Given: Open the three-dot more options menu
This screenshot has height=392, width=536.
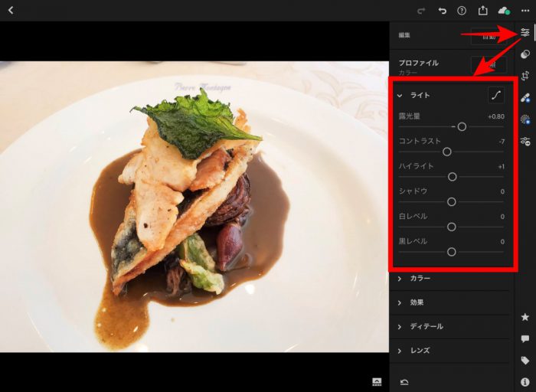Looking at the screenshot, I should (x=525, y=11).
